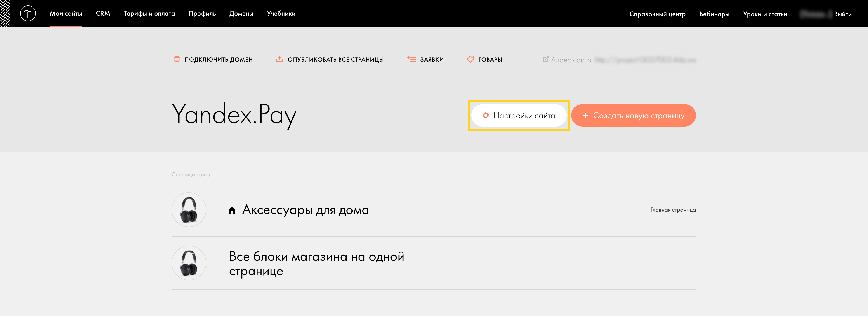Click the external link icon by site address

point(545,59)
